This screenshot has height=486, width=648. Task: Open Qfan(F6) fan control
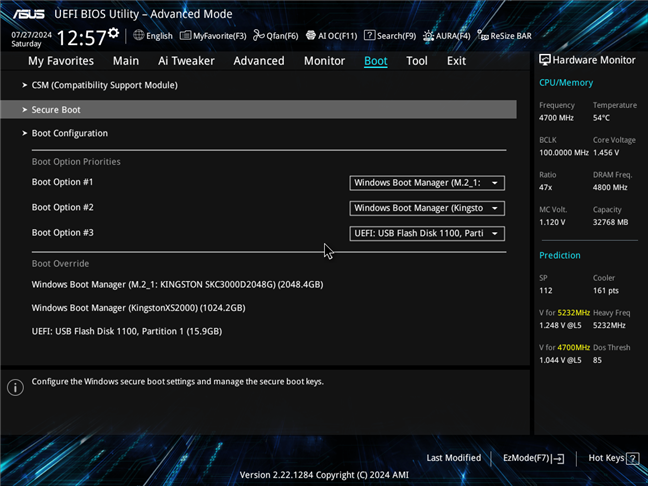click(x=276, y=36)
